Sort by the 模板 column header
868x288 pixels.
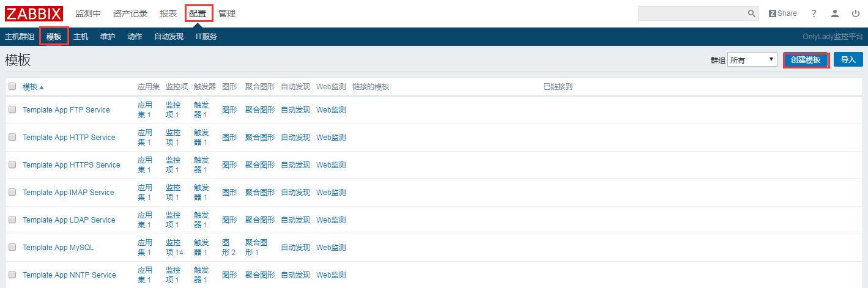[x=33, y=87]
